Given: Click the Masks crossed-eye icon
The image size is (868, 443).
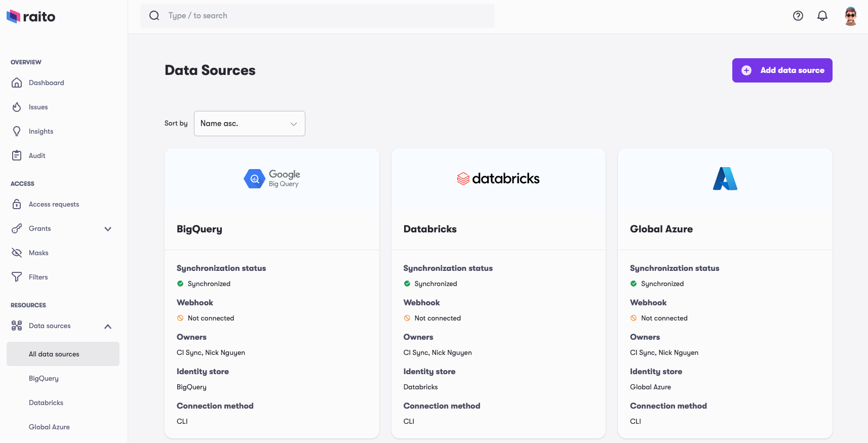Looking at the screenshot, I should 17,253.
